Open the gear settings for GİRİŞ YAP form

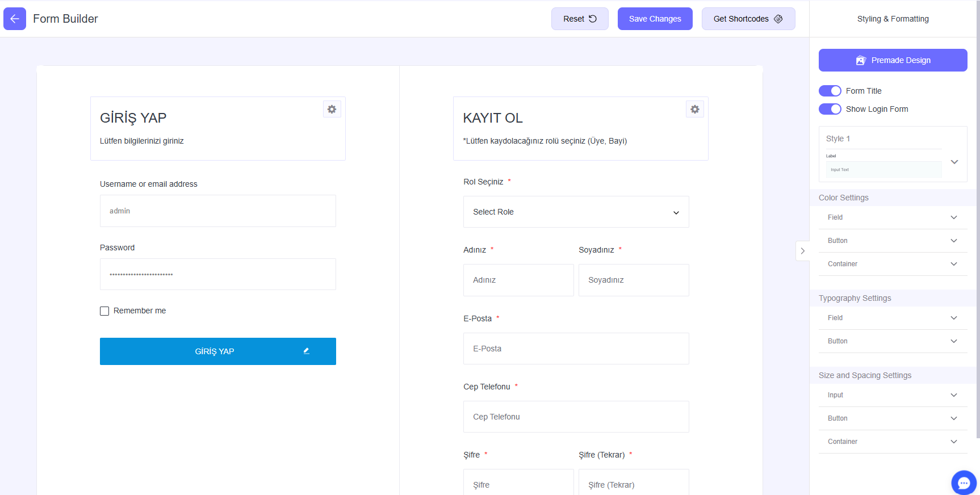[x=332, y=109]
